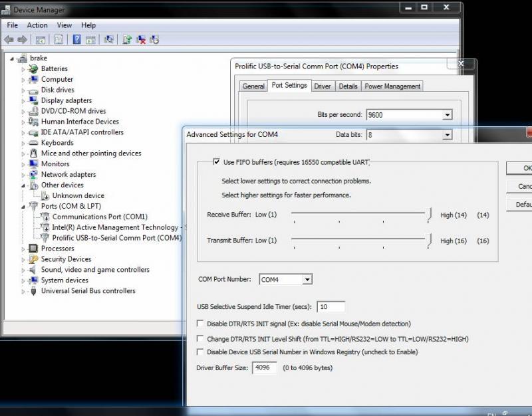Open the COM Port Number dropdown

pyautogui.click(x=307, y=279)
